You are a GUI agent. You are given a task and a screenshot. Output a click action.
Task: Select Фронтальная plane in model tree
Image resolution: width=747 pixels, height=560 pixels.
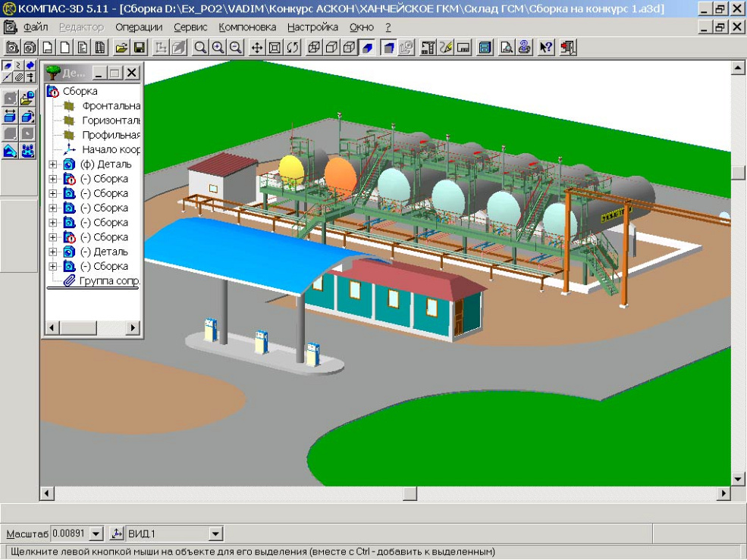click(x=111, y=106)
